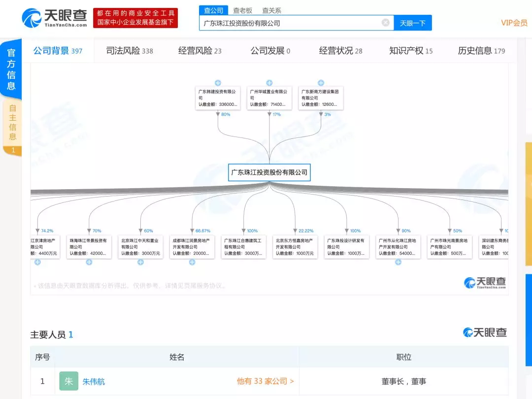This screenshot has height=399, width=532.
Task: Click the + icon above 广东新南方建设集团
Action: [321, 83]
